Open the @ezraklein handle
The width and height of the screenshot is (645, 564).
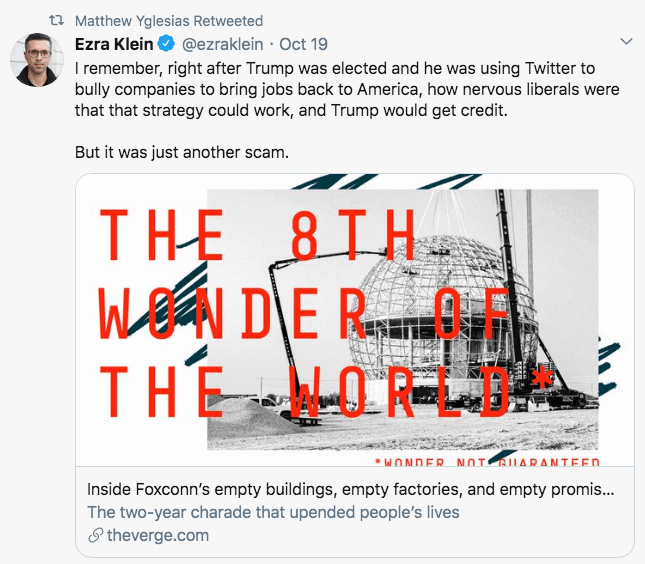[222, 44]
